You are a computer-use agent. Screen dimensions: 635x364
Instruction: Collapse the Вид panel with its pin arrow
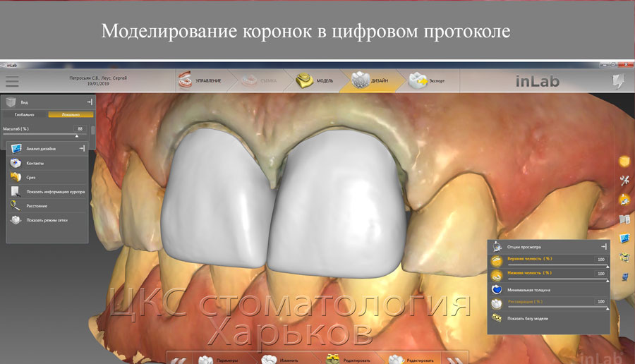(90, 102)
